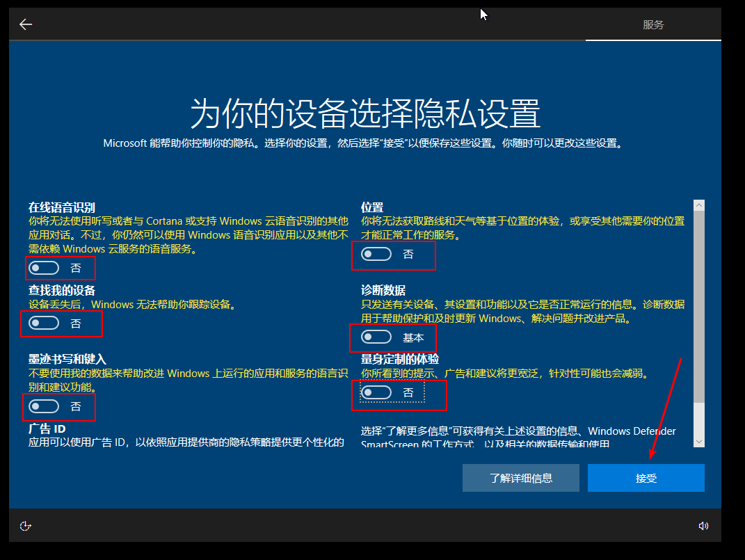
Task: Click the 在线语音识别 heading
Action: point(62,207)
